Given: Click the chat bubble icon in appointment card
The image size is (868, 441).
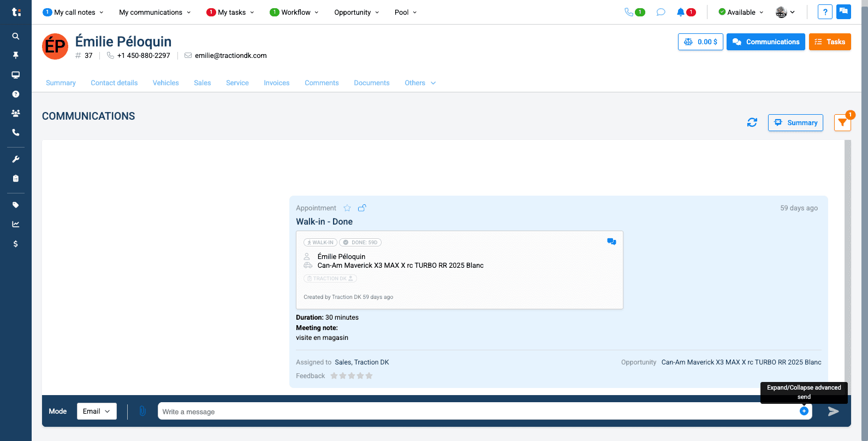Looking at the screenshot, I should [611, 242].
